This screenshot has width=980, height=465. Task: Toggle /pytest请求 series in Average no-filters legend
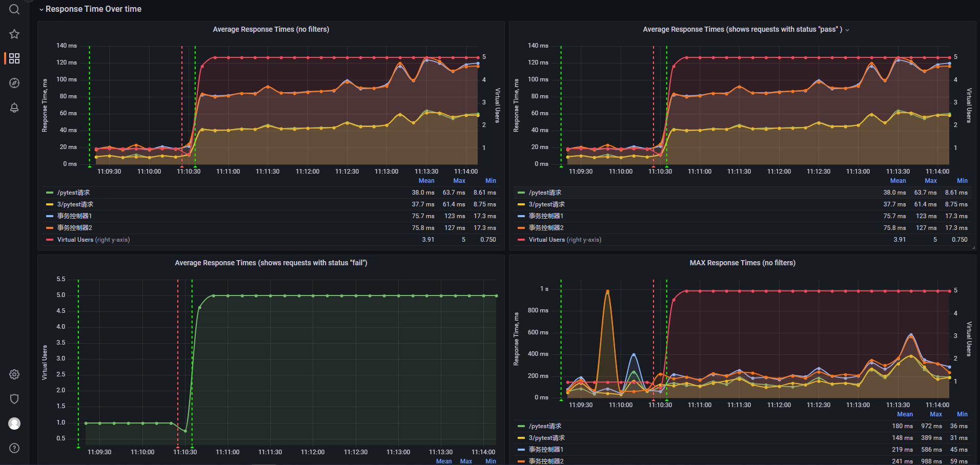(x=73, y=193)
